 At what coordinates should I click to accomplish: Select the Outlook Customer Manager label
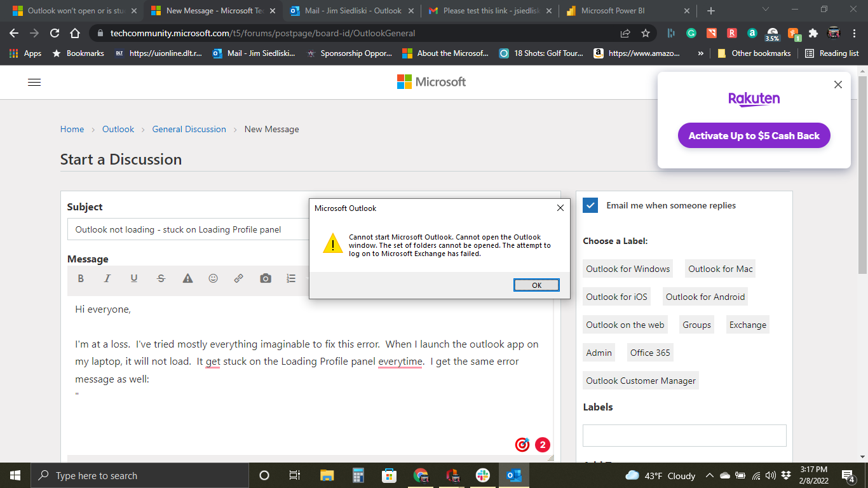(x=641, y=381)
